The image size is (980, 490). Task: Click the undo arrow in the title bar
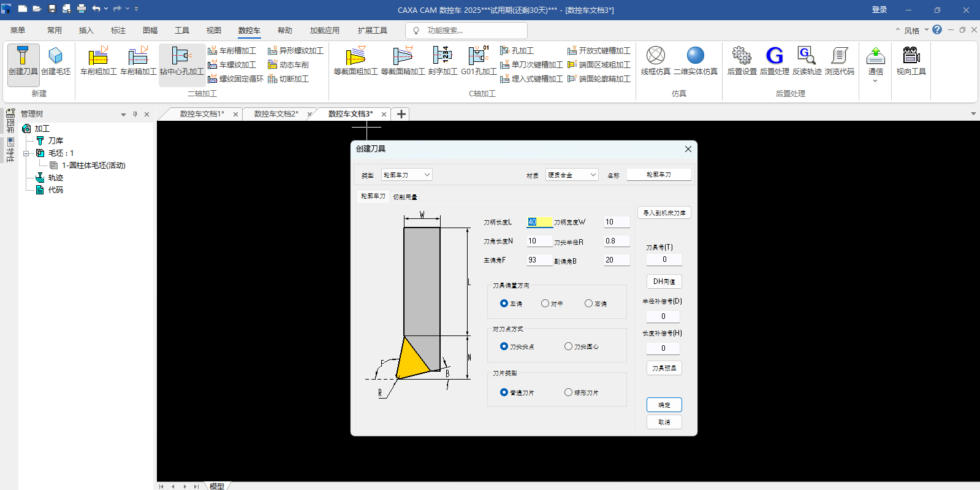point(96,9)
